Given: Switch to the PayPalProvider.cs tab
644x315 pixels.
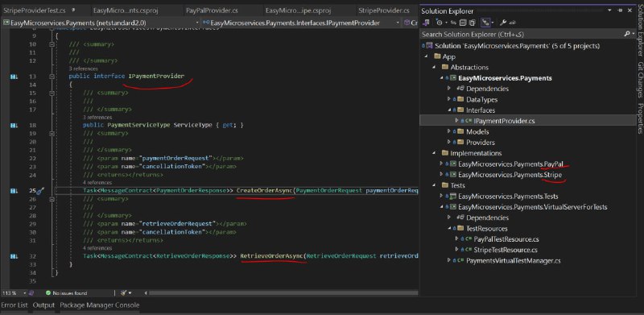Looking at the screenshot, I should point(212,10).
